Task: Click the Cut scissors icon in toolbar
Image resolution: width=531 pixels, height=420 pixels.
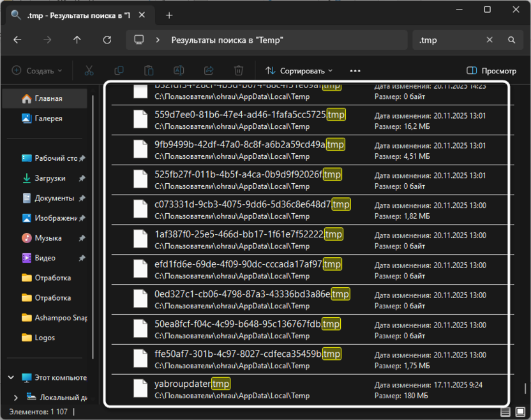Action: (89, 71)
